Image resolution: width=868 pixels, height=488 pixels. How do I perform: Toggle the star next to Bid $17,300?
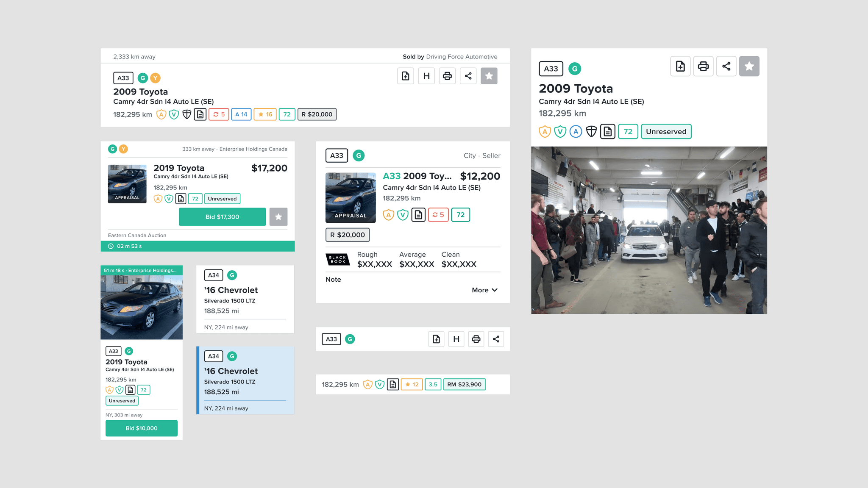pos(278,217)
